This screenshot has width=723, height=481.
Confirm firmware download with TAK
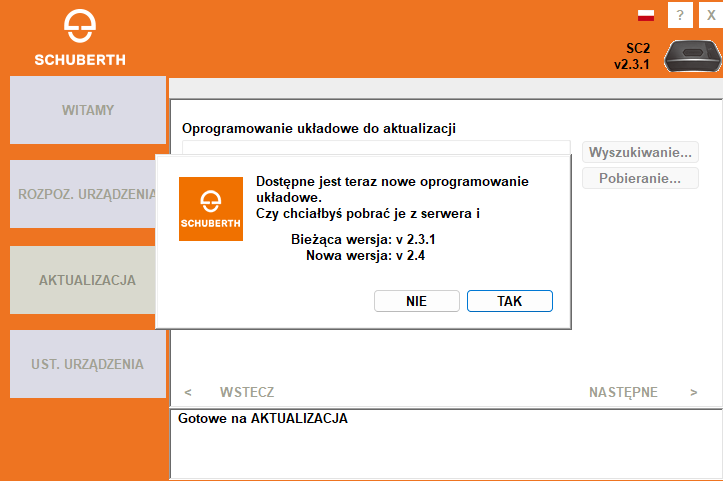click(x=510, y=301)
